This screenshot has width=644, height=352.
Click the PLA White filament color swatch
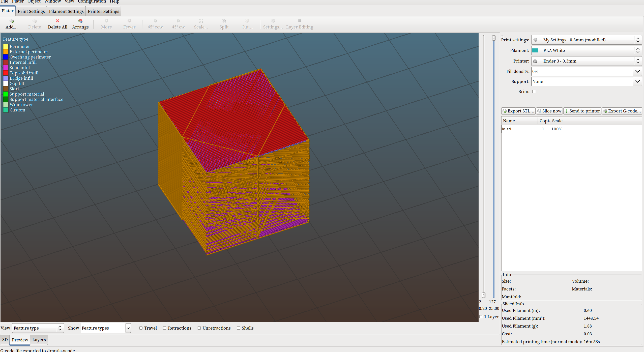tap(536, 50)
